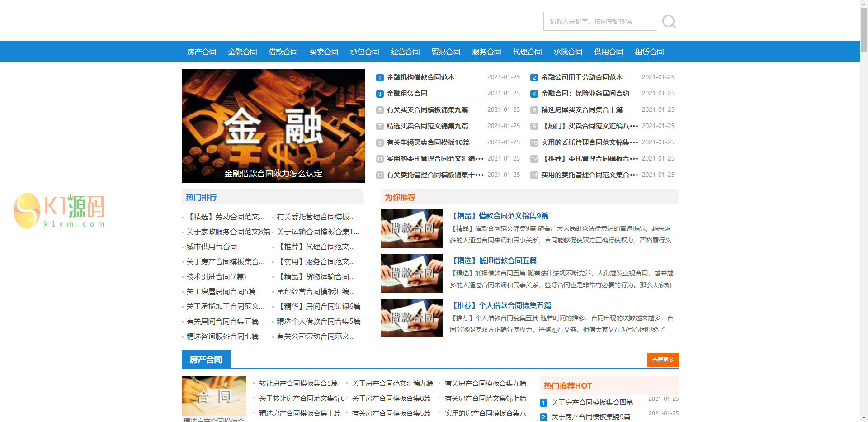Screen dimensions: 868x422
Task: Click the magnifying glass search icon
Action: pos(669,22)
